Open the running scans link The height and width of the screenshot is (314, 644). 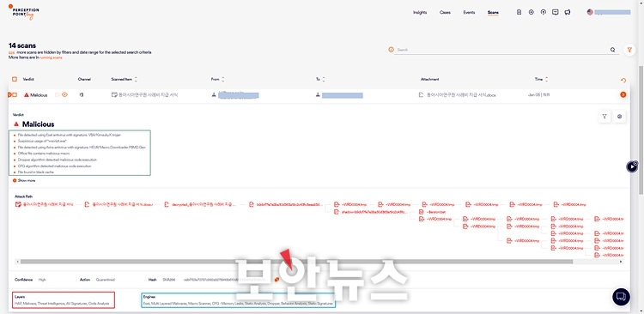coord(51,57)
